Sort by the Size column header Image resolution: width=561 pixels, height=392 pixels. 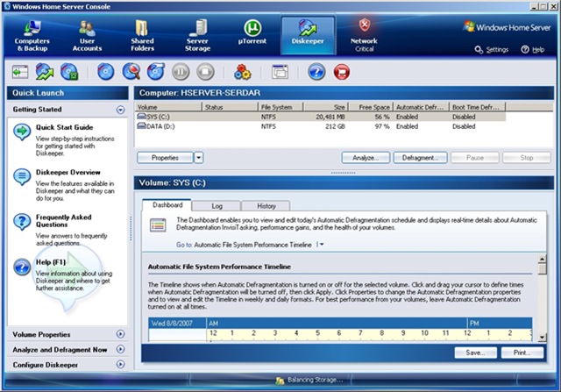[x=326, y=107]
